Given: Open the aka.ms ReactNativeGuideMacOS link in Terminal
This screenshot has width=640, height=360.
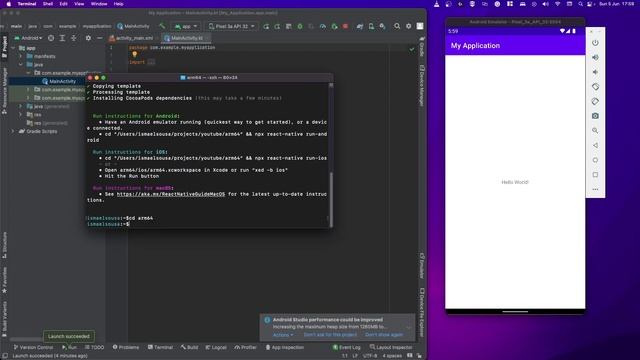Looking at the screenshot, I should [171, 194].
